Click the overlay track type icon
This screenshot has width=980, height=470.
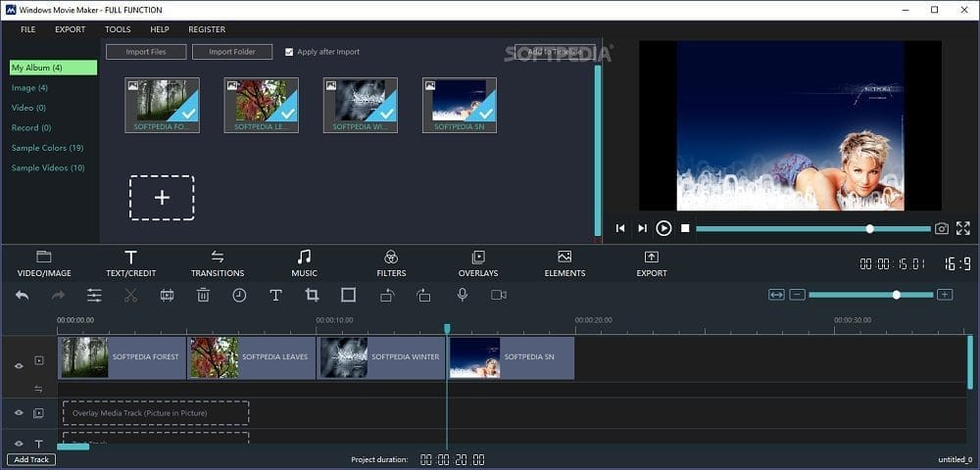(x=39, y=412)
